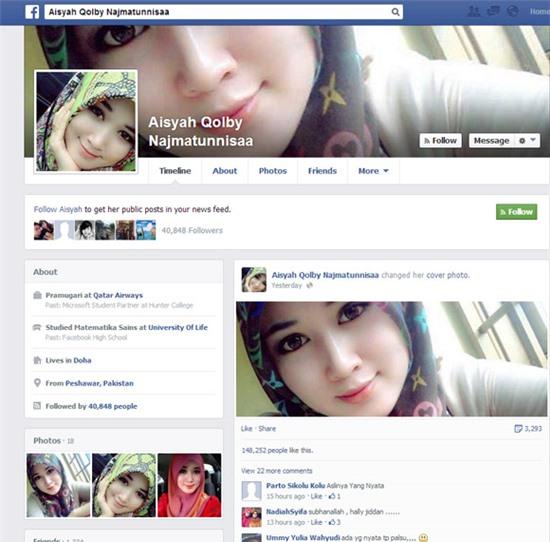The height and width of the screenshot is (542, 550).
Task: Click post author avatar thumbnail
Action: click(x=254, y=280)
